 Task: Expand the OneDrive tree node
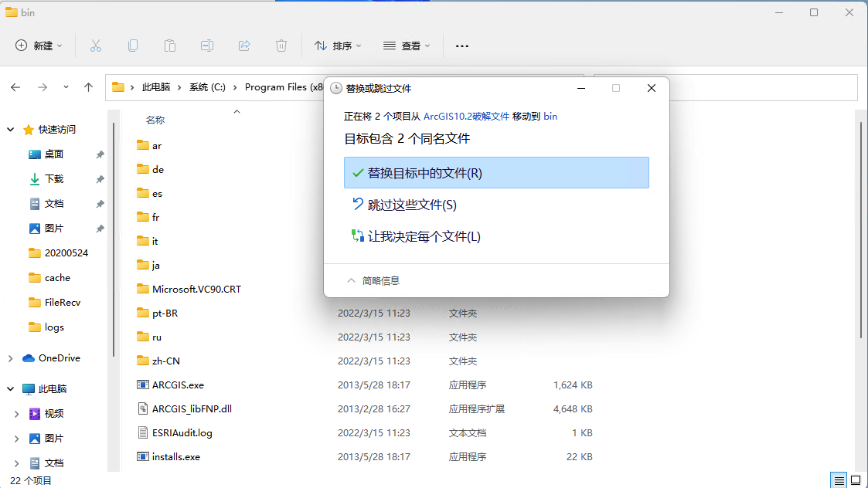pos(11,358)
